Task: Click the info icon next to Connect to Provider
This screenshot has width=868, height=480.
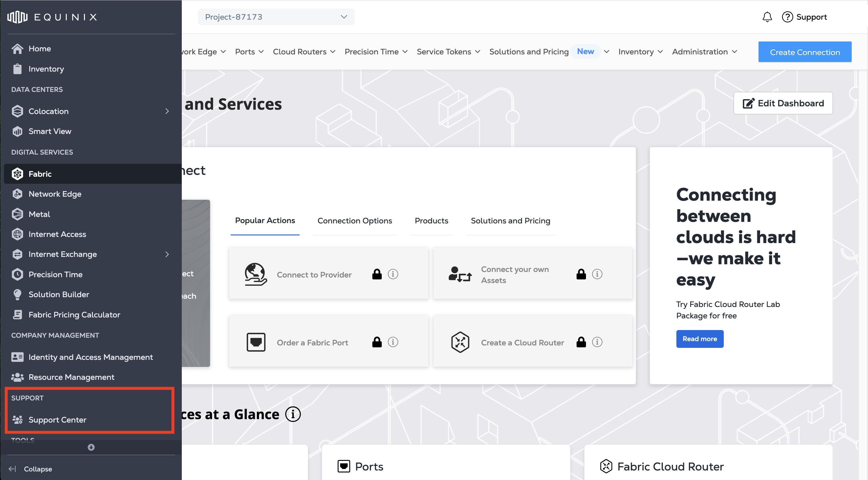Action: coord(393,274)
